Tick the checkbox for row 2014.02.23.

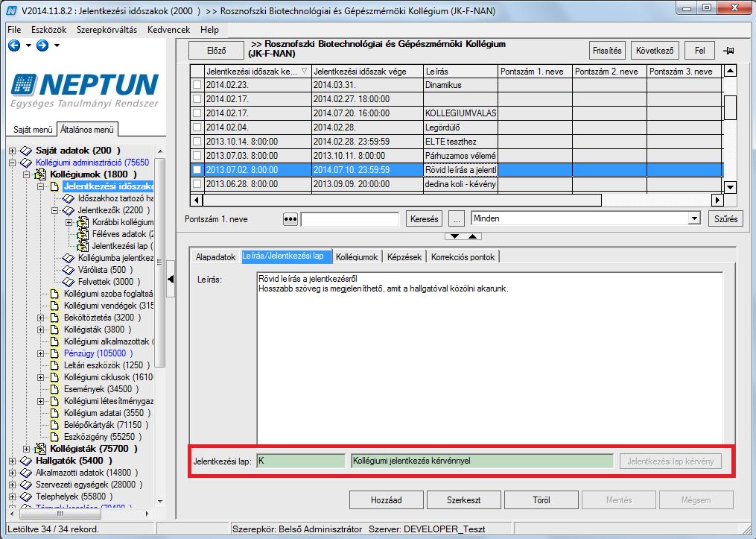pos(197,85)
